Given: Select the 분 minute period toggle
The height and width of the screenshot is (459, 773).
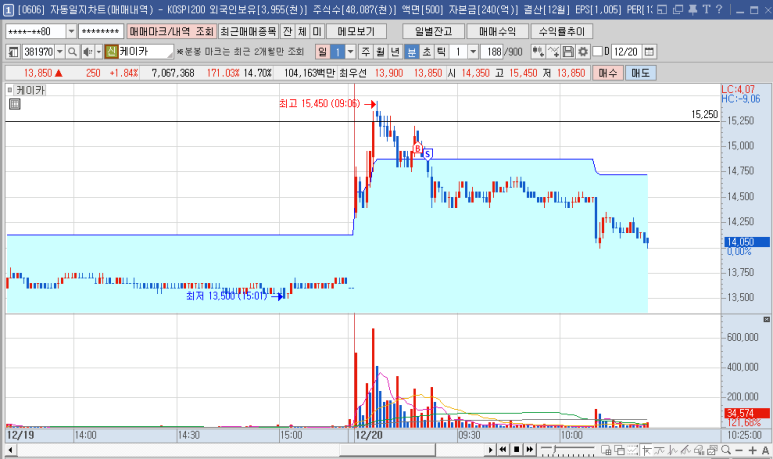Looking at the screenshot, I should [411, 51].
